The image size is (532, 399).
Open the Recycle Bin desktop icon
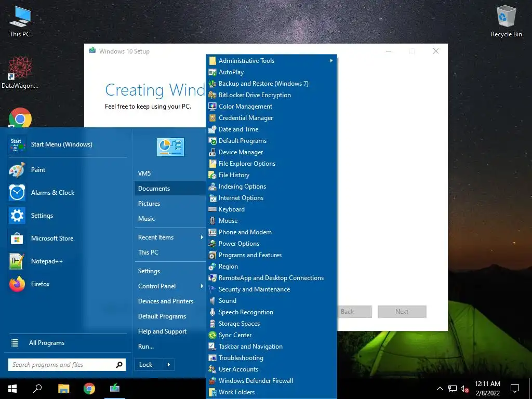506,21
